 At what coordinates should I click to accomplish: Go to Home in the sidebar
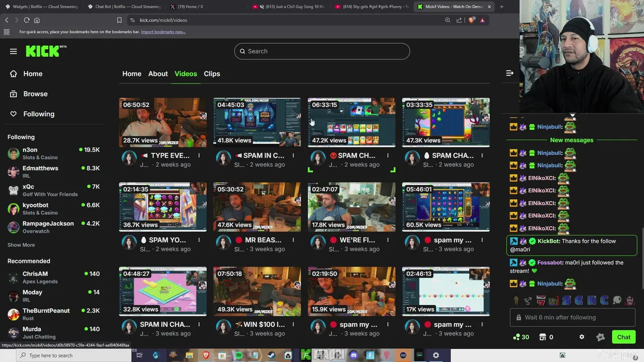33,74
